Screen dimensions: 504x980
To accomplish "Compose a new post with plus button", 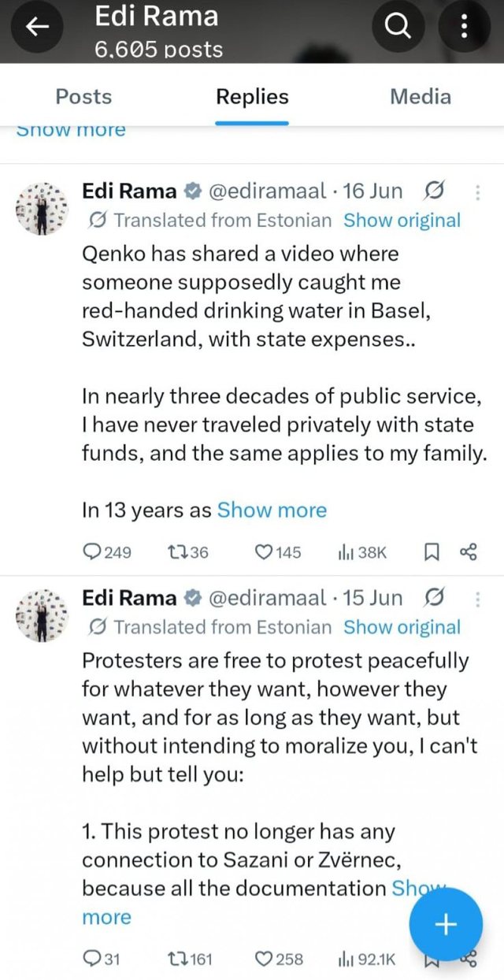I will [446, 923].
